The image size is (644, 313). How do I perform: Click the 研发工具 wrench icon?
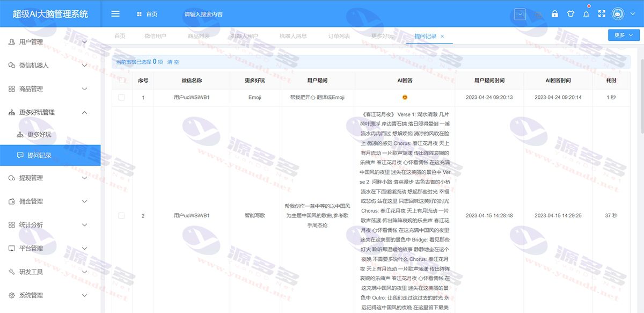12,272
